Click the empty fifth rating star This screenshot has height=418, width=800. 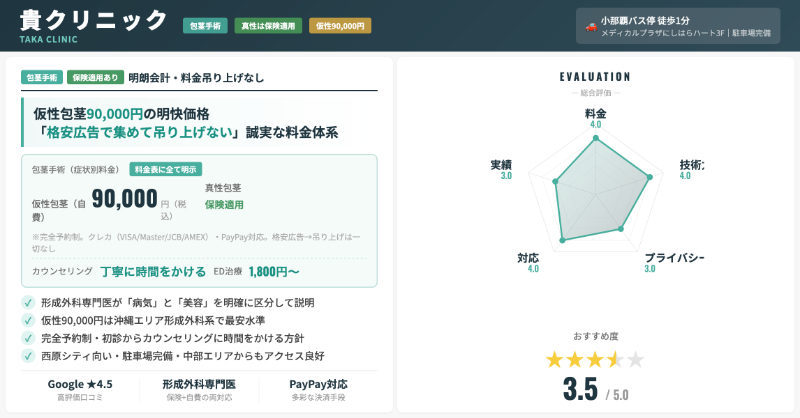pos(635,359)
